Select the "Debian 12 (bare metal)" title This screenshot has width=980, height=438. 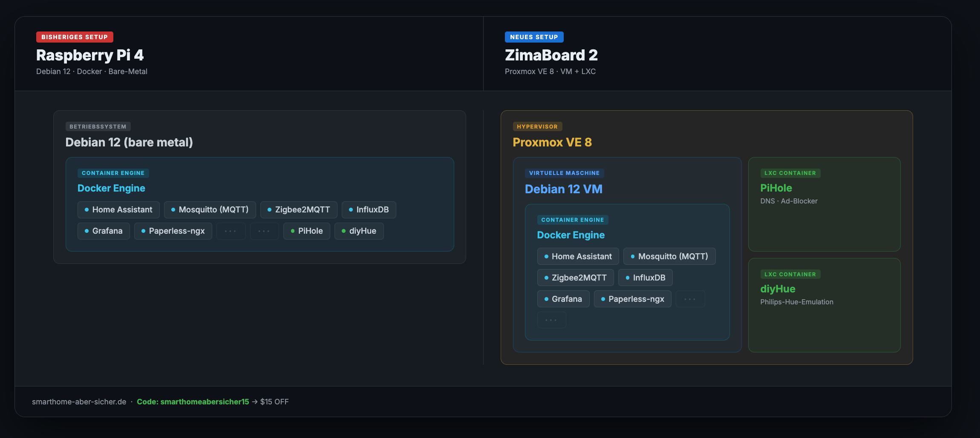coord(129,142)
